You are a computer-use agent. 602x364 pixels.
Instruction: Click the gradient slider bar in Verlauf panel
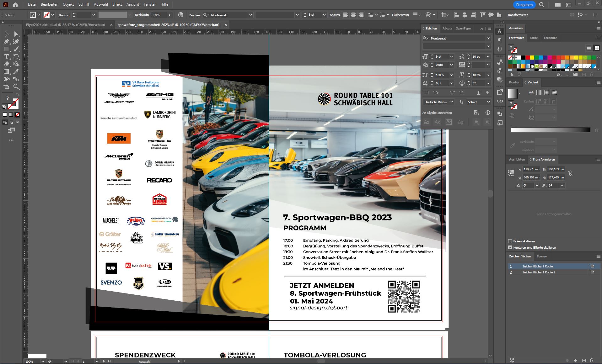tap(551, 130)
